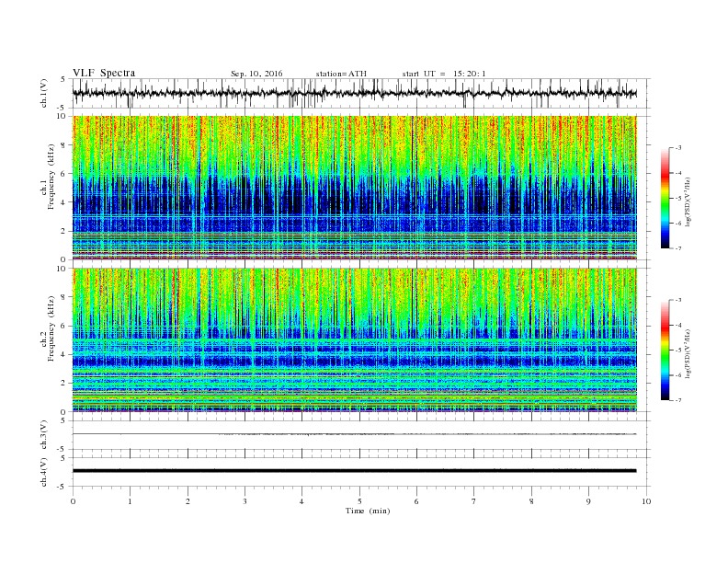Screen dimensions: 728x563
Task: Click the 'ch.4(V)' axis label
Action: click(x=44, y=472)
